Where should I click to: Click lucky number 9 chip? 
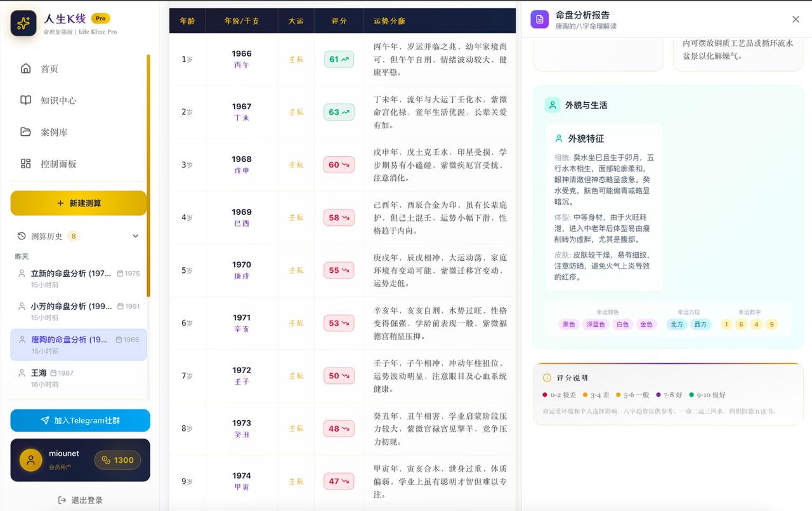pos(771,324)
